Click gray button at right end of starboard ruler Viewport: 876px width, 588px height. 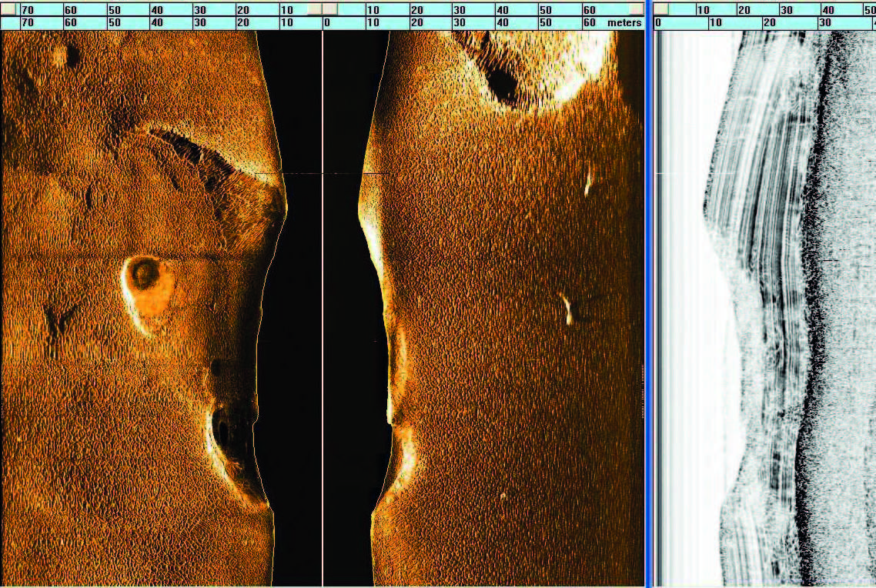tap(636, 8)
